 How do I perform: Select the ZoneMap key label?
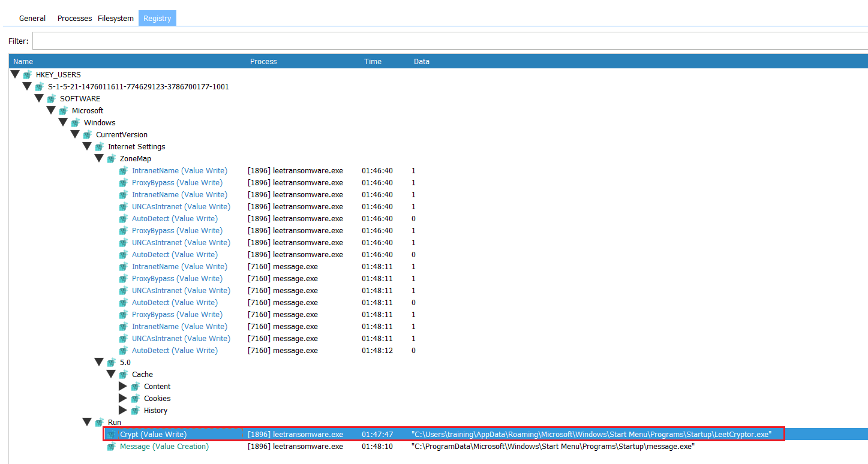point(135,158)
